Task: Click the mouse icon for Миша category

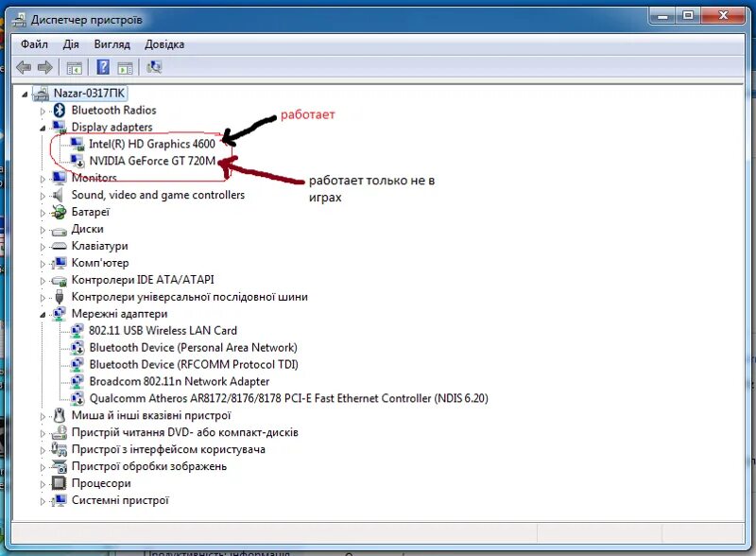Action: click(x=60, y=415)
